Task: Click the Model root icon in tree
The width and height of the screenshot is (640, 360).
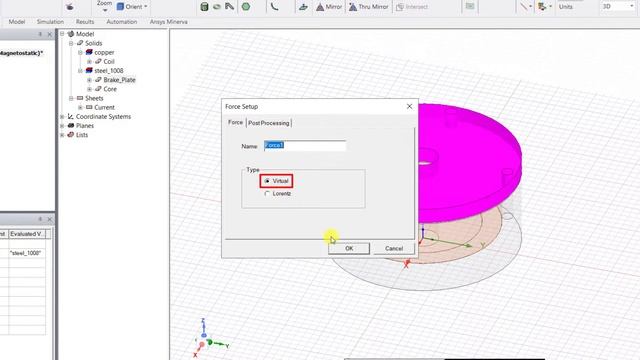Action: [71, 33]
